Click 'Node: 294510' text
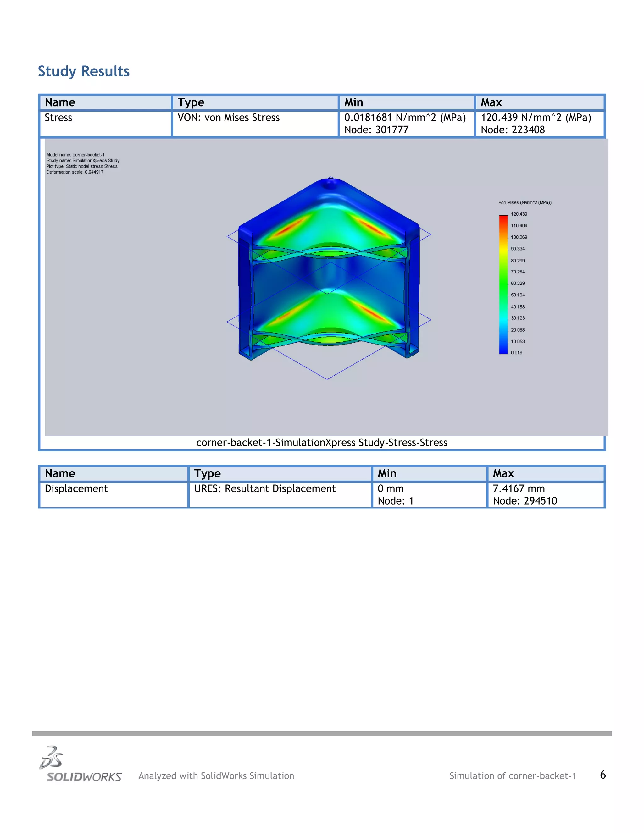The width and height of the screenshot is (644, 833). coord(525,501)
